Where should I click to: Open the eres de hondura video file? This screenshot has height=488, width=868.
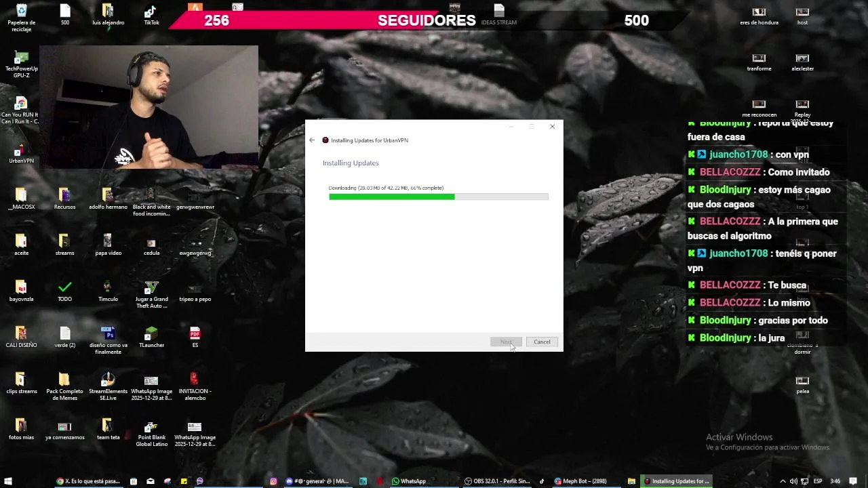tap(759, 16)
